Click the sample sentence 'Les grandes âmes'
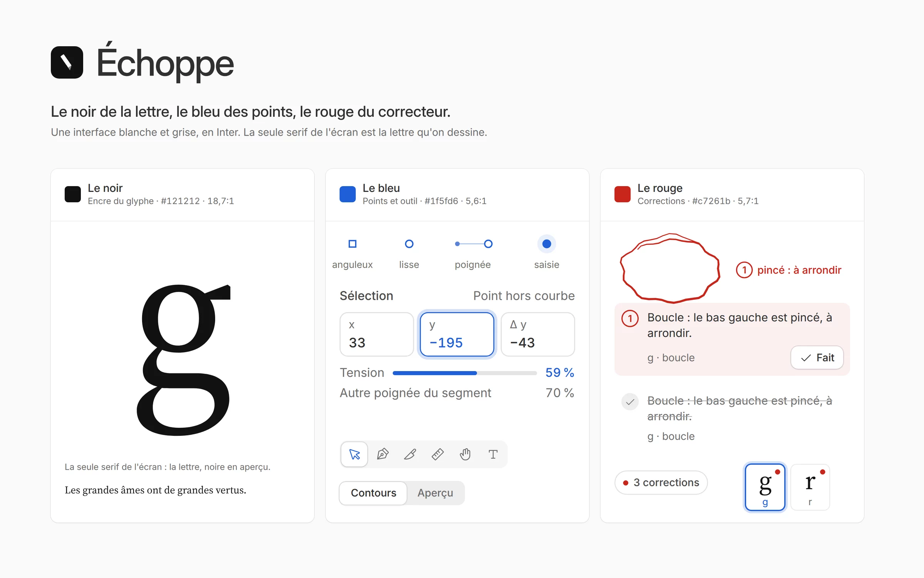 (155, 490)
